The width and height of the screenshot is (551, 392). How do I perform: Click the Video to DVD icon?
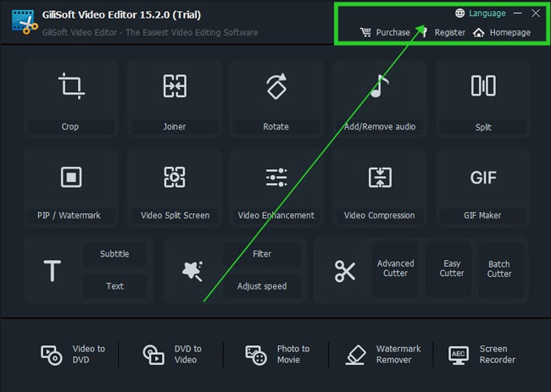[52, 355]
